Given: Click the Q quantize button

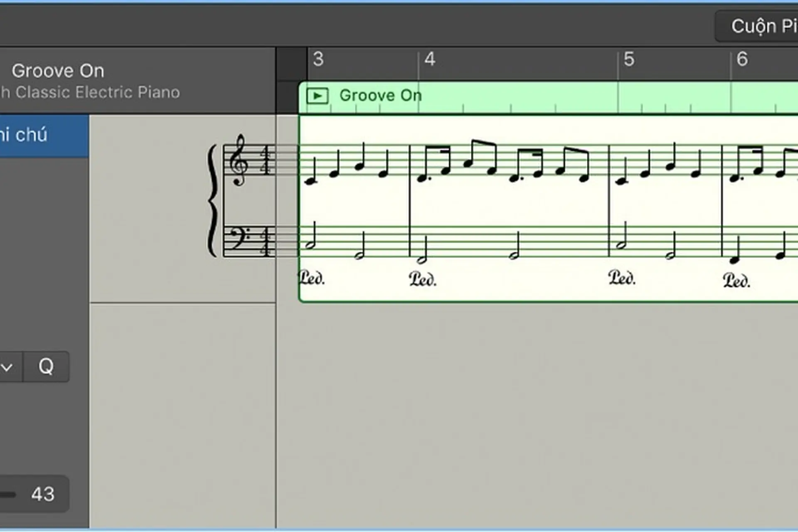Looking at the screenshot, I should point(46,367).
